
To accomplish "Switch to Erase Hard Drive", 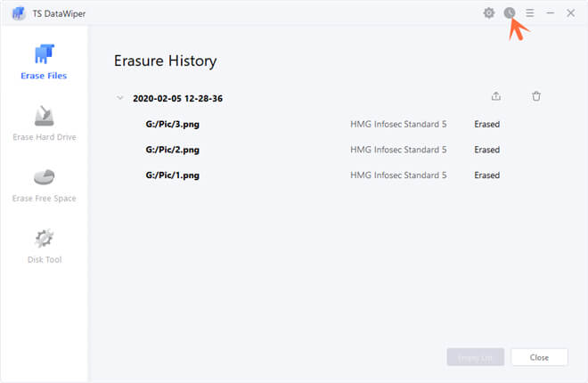I will [x=44, y=123].
